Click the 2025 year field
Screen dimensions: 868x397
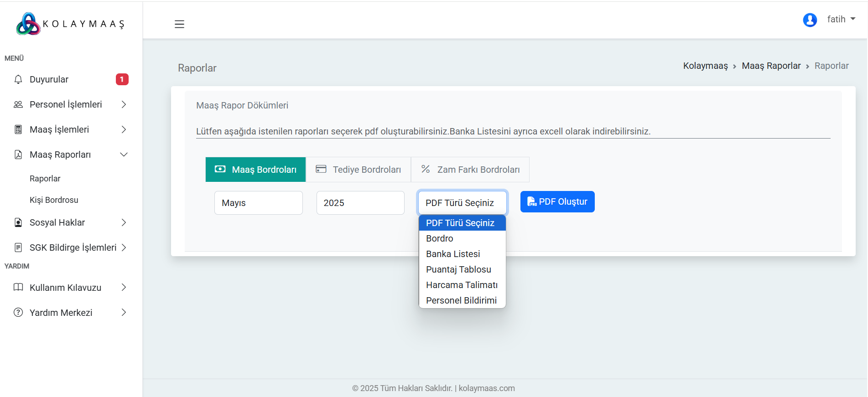pos(360,203)
